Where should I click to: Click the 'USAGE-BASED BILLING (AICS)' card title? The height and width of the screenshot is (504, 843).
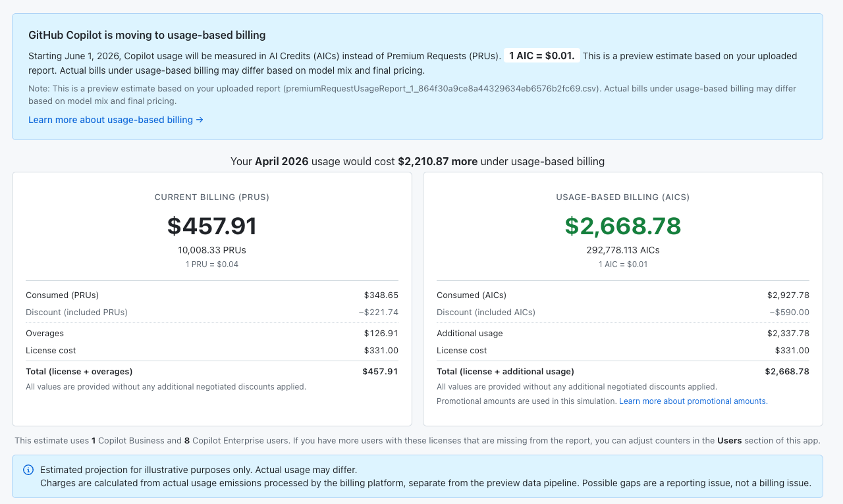coord(623,197)
